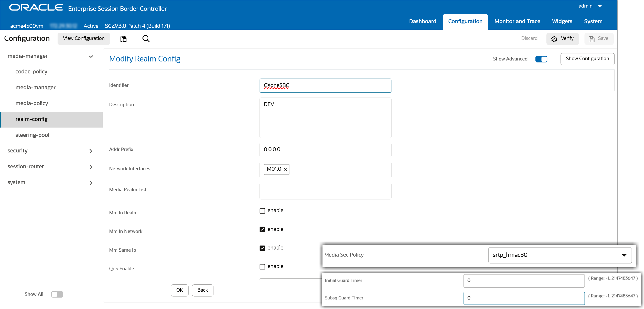
Task: Click the acme4500vm hostname text
Action: 27,26
